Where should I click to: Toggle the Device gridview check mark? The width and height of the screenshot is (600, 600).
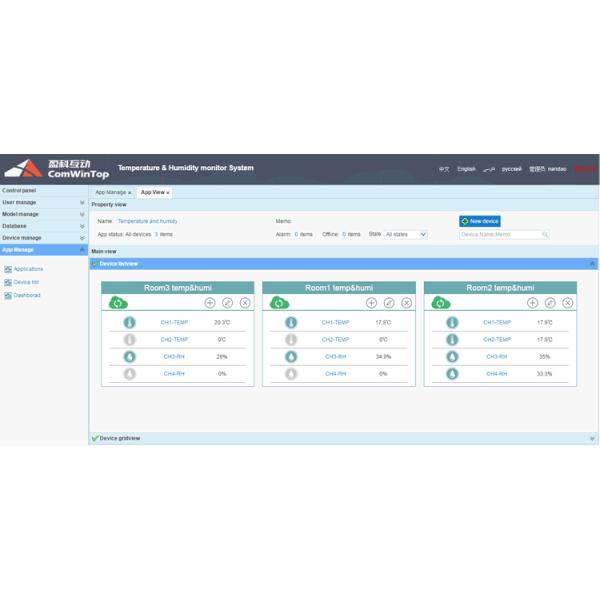95,438
